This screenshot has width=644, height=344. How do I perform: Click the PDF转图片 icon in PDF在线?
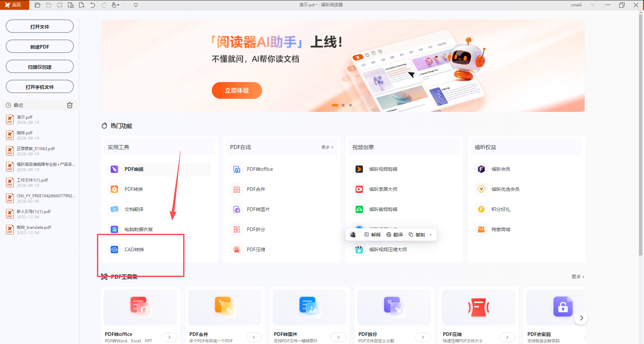[237, 209]
